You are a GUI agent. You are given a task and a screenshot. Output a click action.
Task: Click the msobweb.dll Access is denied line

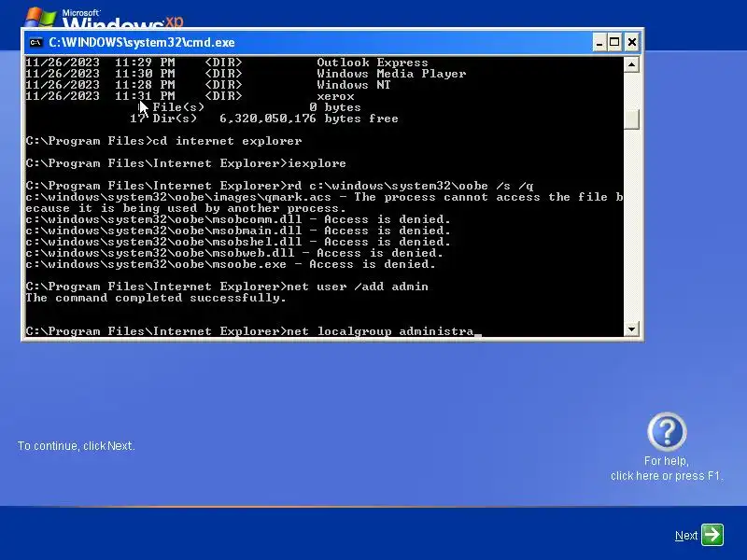click(x=234, y=253)
